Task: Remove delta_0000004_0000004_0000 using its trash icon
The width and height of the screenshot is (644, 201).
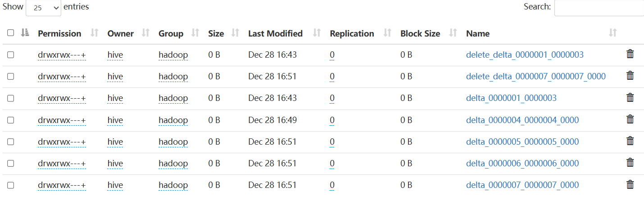Action: pos(630,119)
